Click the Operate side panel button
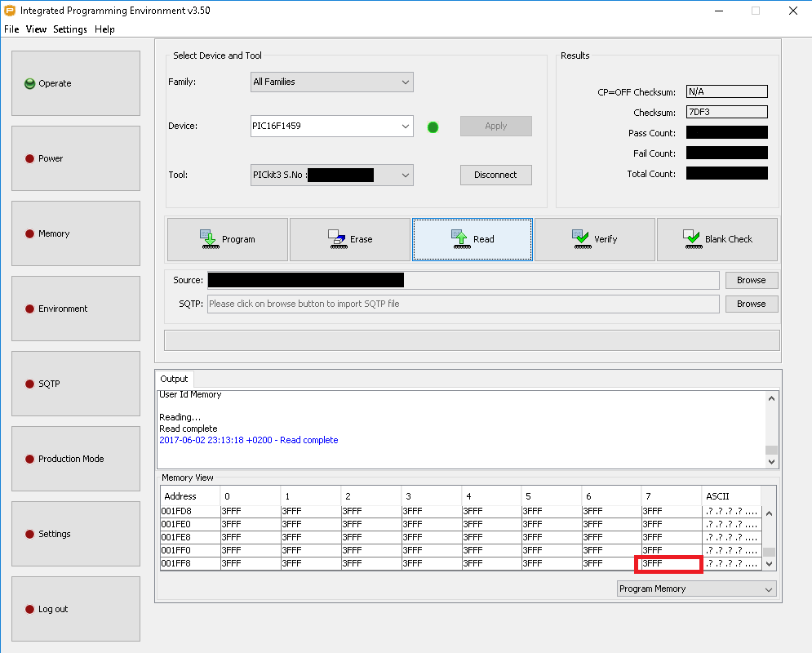This screenshot has width=812, height=653. 76,83
